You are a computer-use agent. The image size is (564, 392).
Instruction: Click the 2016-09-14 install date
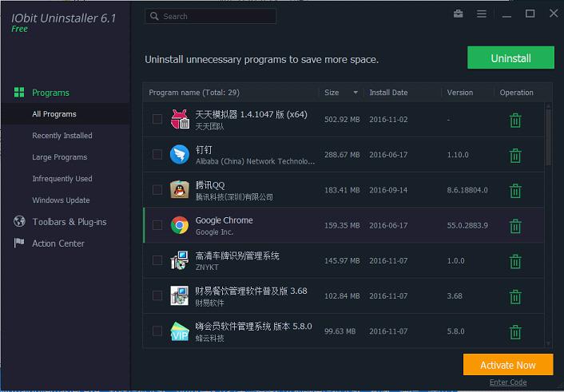click(388, 190)
